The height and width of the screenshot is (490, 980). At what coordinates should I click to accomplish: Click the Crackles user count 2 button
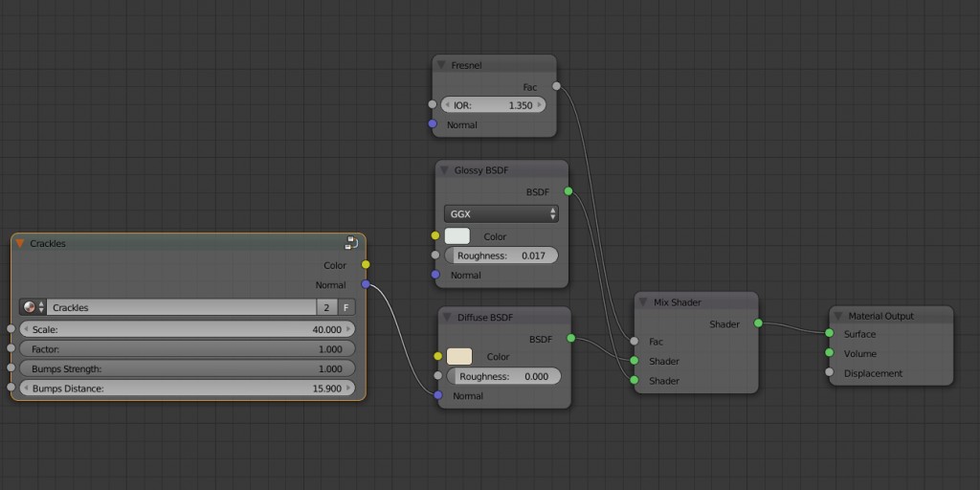[326, 307]
